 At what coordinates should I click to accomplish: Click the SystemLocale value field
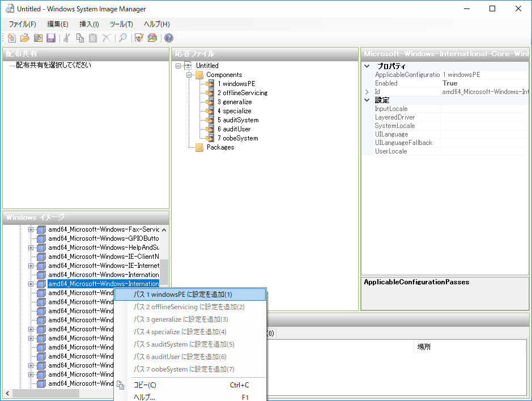pos(484,126)
